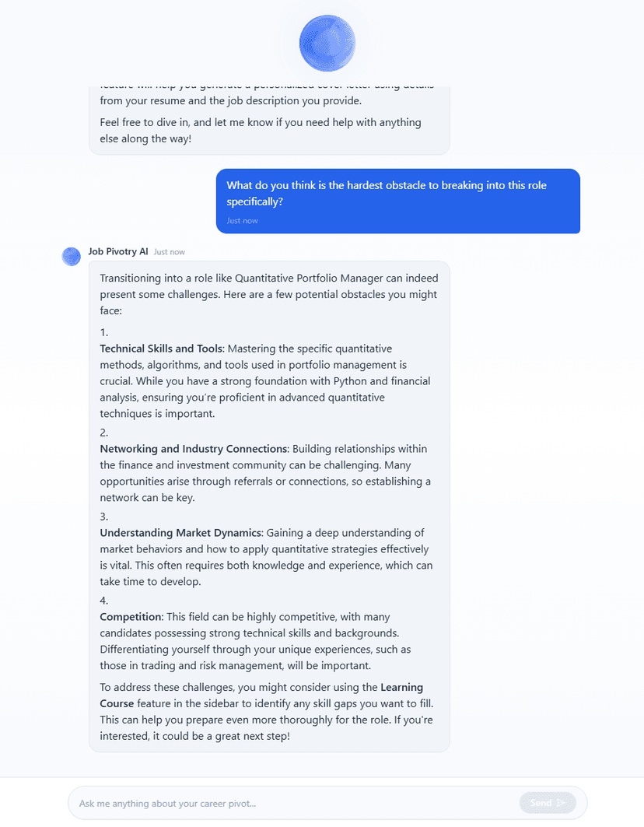Select the blue user question bubble
The image size is (644, 827).
tap(397, 201)
